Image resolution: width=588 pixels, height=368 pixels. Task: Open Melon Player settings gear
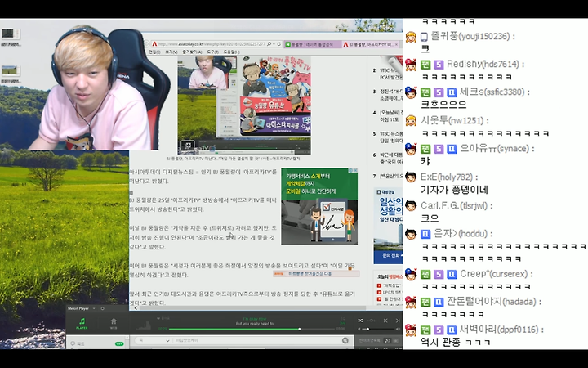[103, 308]
